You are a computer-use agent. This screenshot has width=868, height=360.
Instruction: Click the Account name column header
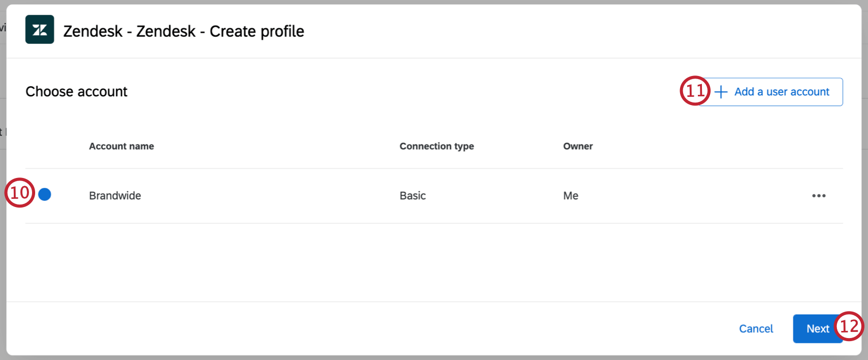(121, 146)
